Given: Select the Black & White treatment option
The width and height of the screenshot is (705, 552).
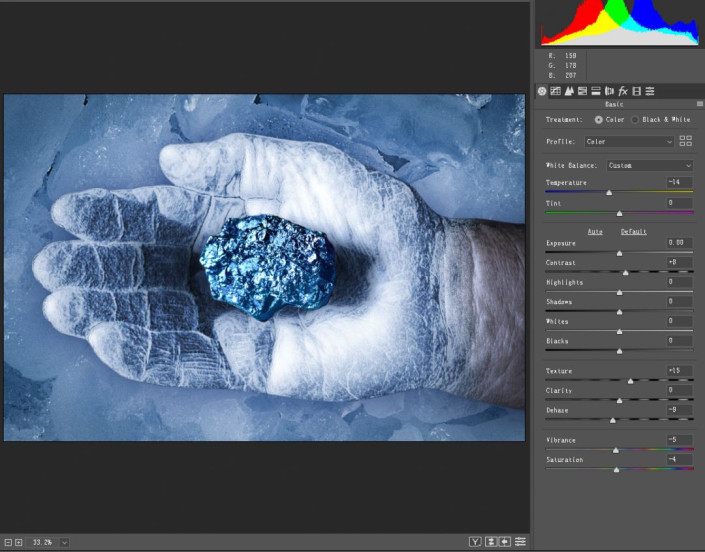Looking at the screenshot, I should [635, 120].
